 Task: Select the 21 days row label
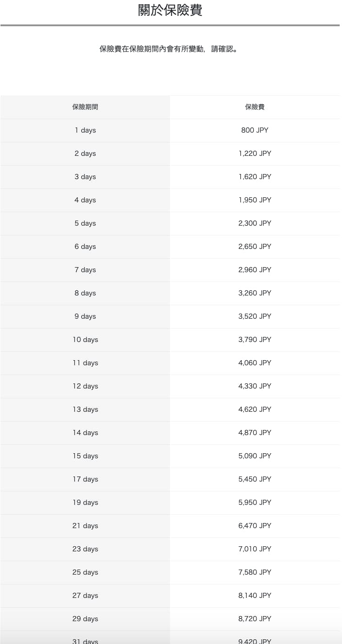(85, 526)
